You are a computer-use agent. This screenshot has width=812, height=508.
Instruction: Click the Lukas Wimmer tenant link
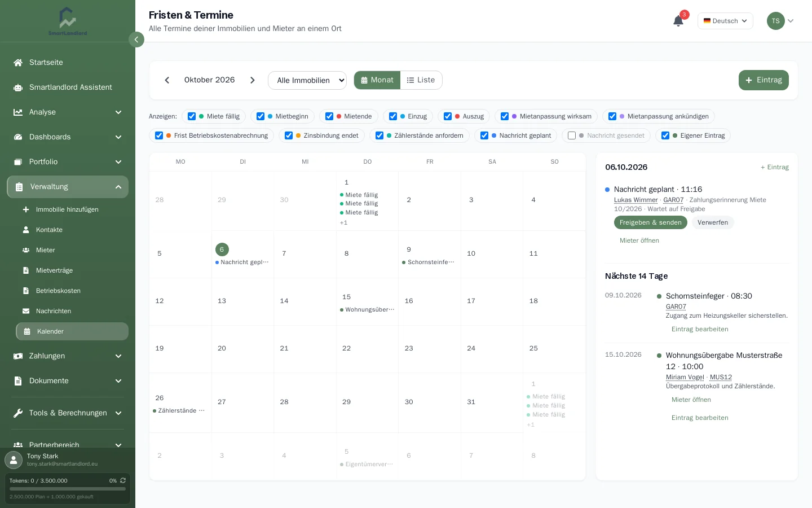(636, 200)
